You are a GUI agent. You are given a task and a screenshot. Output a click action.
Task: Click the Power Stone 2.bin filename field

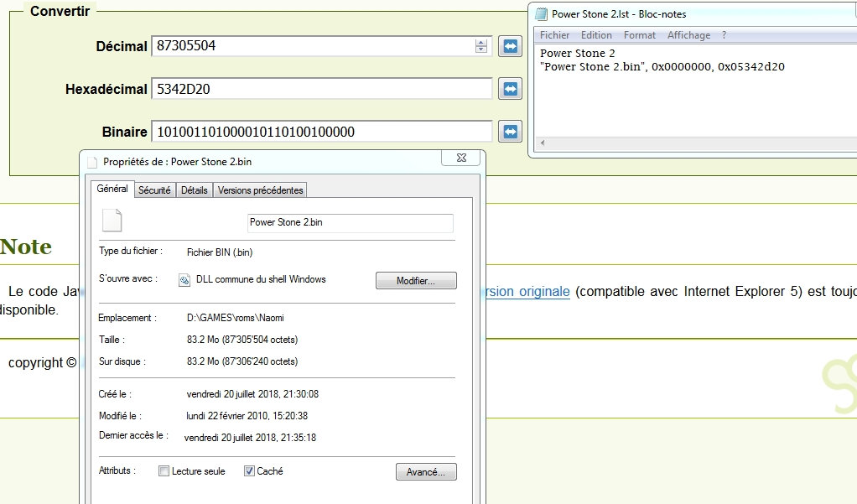[x=350, y=222]
